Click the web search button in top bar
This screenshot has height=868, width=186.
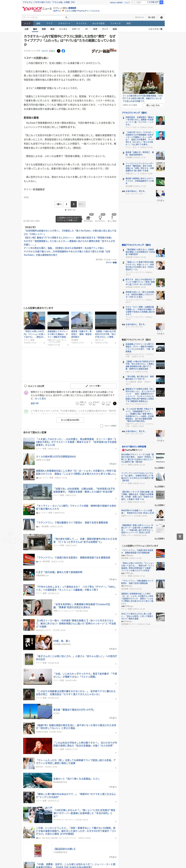tap(161, 2)
